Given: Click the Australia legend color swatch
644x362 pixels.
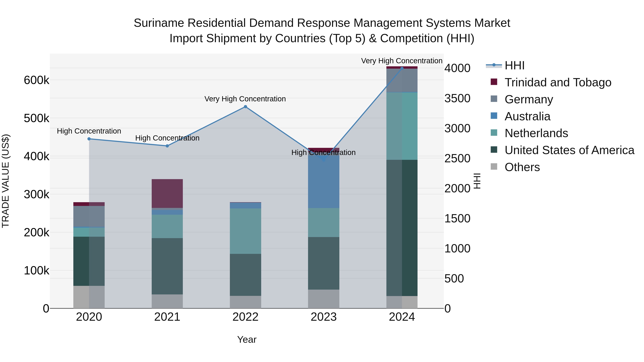Looking at the screenshot, I should pos(494,116).
